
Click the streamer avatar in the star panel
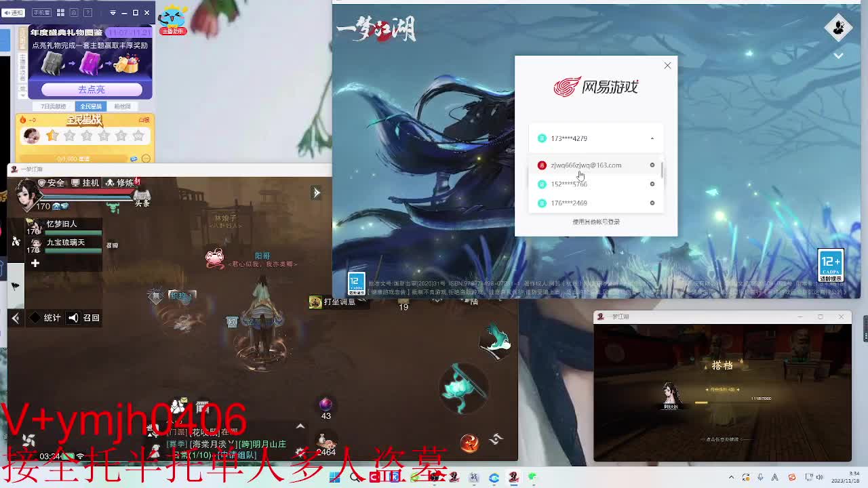pyautogui.click(x=31, y=136)
